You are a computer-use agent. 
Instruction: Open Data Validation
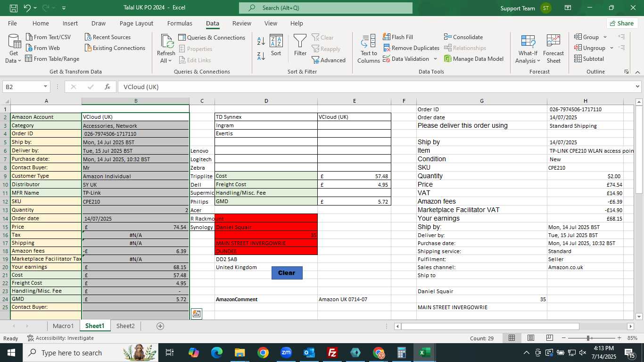[406, 59]
